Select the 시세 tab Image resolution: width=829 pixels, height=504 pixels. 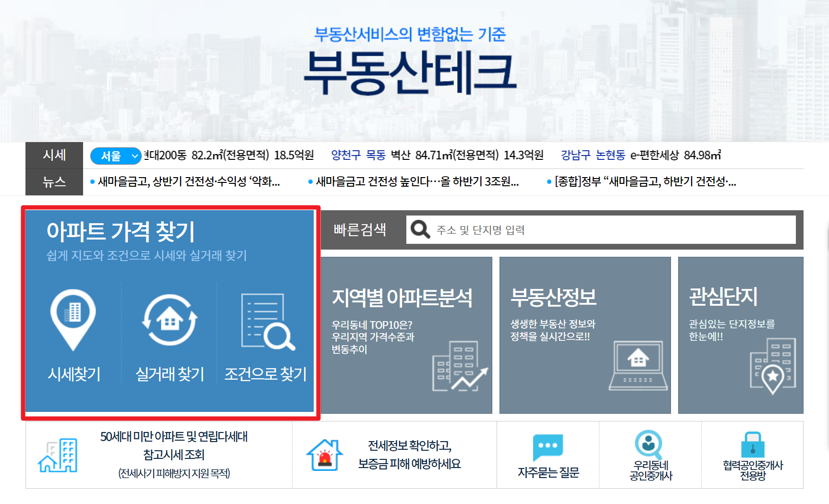[54, 155]
